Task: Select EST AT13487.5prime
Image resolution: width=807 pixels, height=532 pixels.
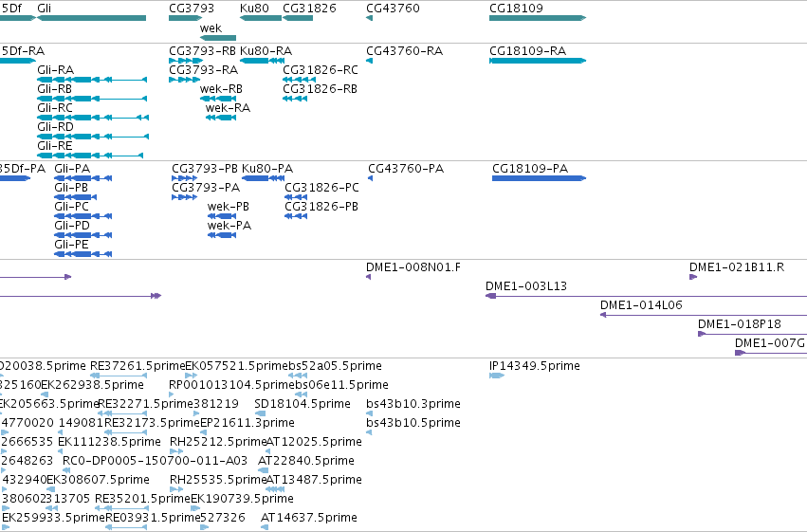Action: click(x=275, y=489)
